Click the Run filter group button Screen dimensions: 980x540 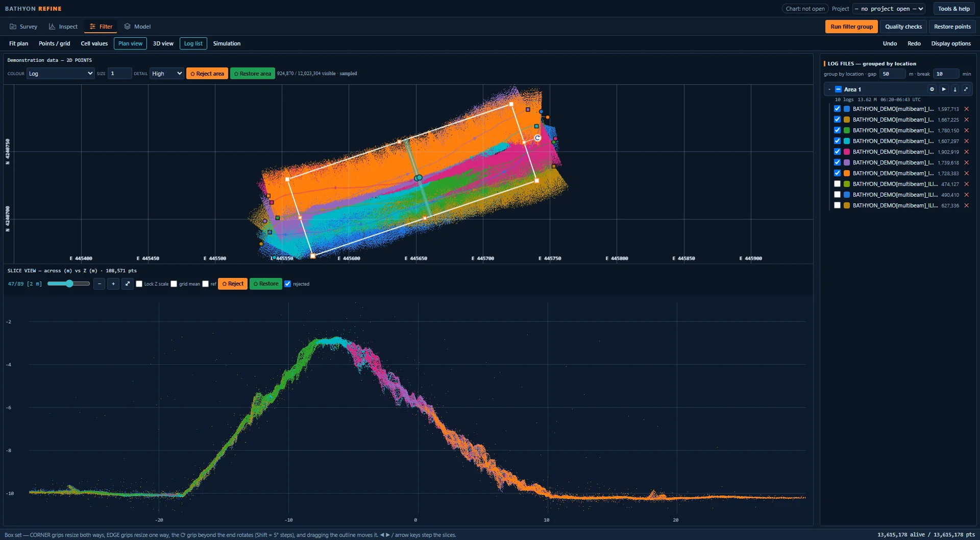[851, 27]
